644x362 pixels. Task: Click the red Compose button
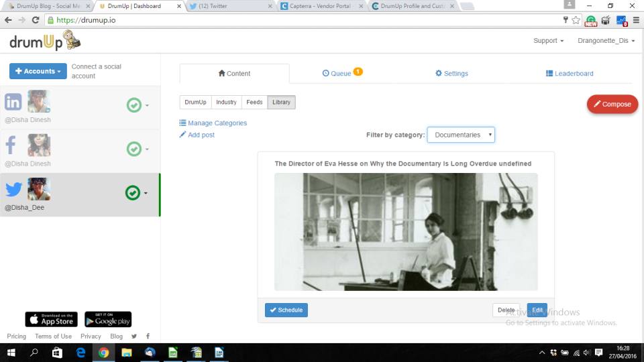[612, 105]
